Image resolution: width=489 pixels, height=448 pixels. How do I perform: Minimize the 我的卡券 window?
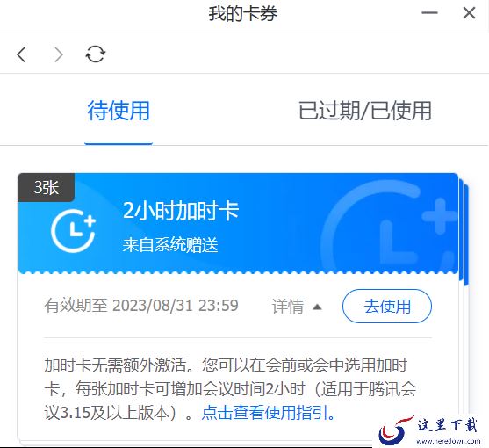tap(429, 13)
